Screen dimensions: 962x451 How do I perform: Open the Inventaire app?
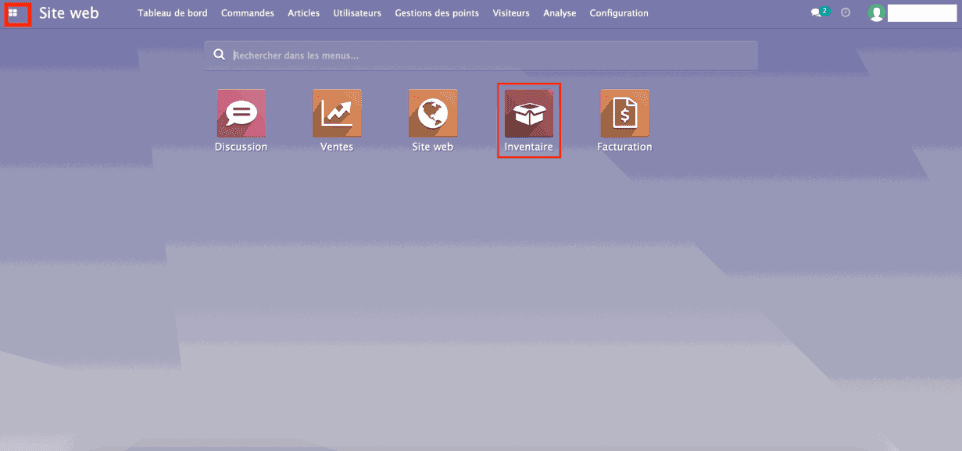click(529, 113)
